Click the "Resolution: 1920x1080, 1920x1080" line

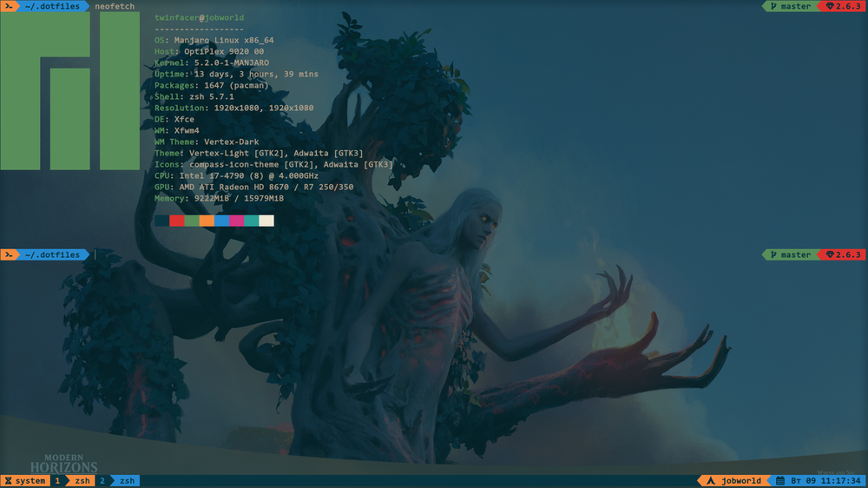pyautogui.click(x=234, y=108)
